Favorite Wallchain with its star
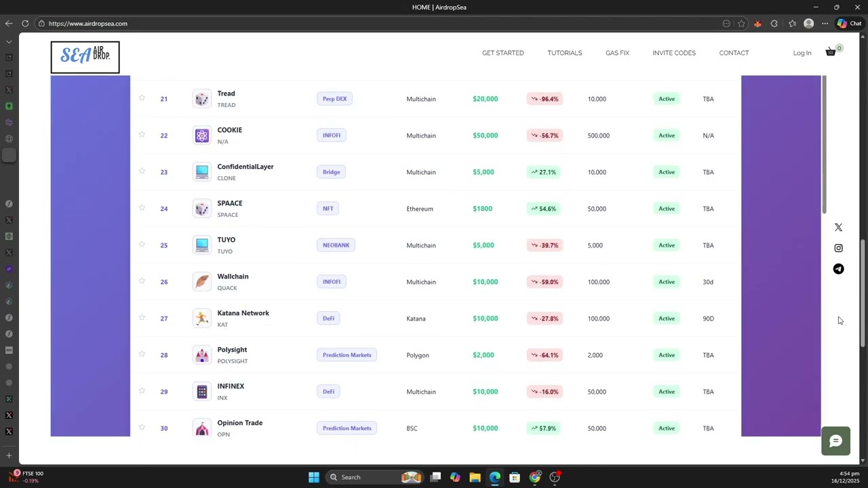 [x=142, y=281]
